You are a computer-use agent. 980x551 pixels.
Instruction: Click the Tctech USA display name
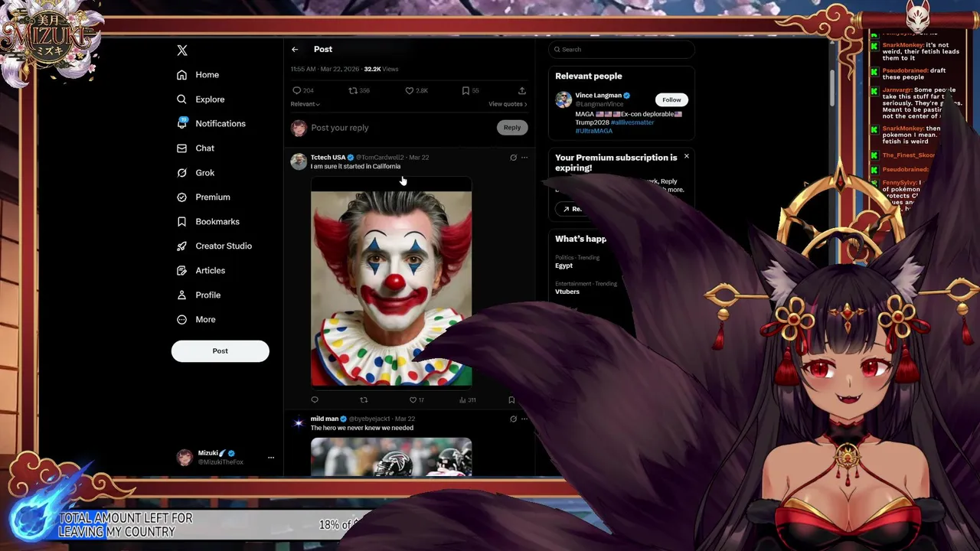coord(328,158)
